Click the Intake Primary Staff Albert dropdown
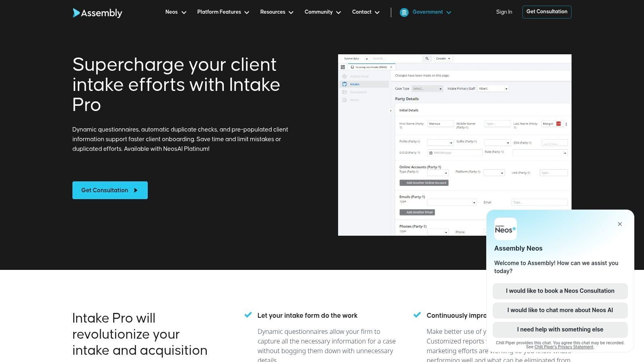This screenshot has width=644, height=362. click(x=493, y=88)
